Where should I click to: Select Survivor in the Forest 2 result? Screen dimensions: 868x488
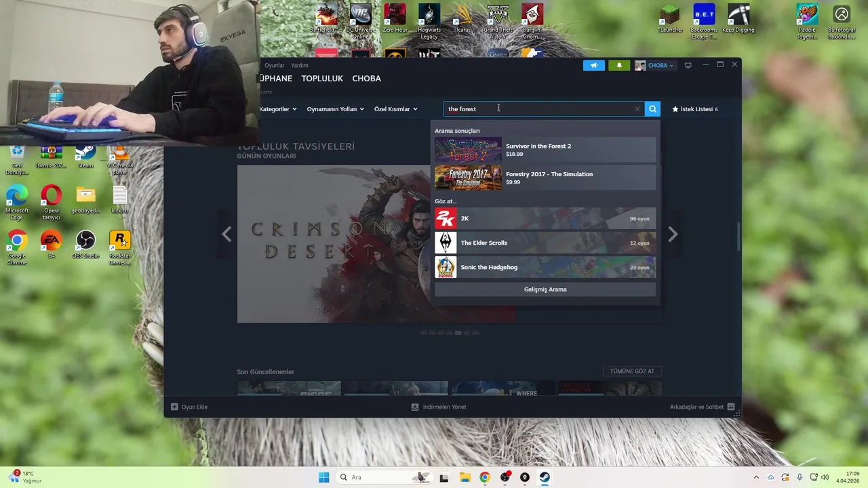[x=545, y=150]
